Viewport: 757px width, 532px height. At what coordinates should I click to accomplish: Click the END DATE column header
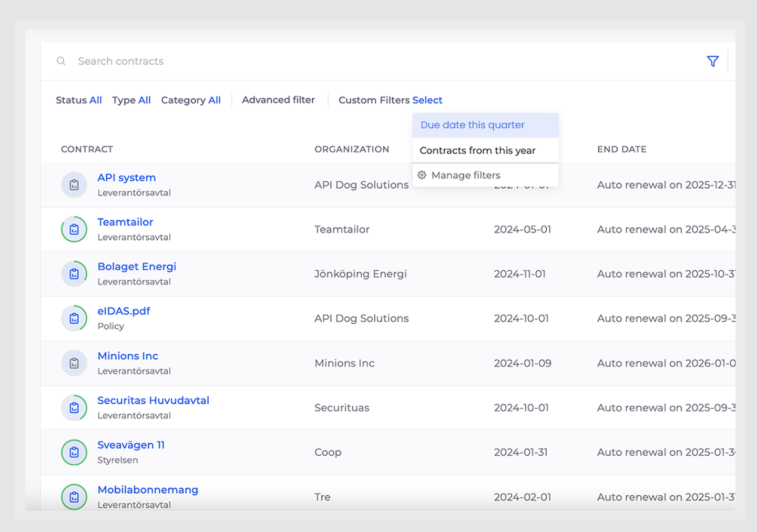622,149
